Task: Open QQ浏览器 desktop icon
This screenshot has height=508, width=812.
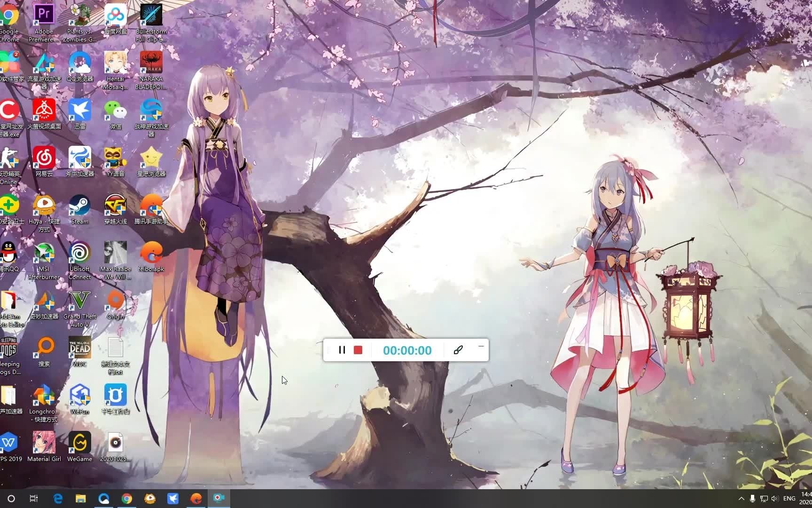Action: [80, 66]
